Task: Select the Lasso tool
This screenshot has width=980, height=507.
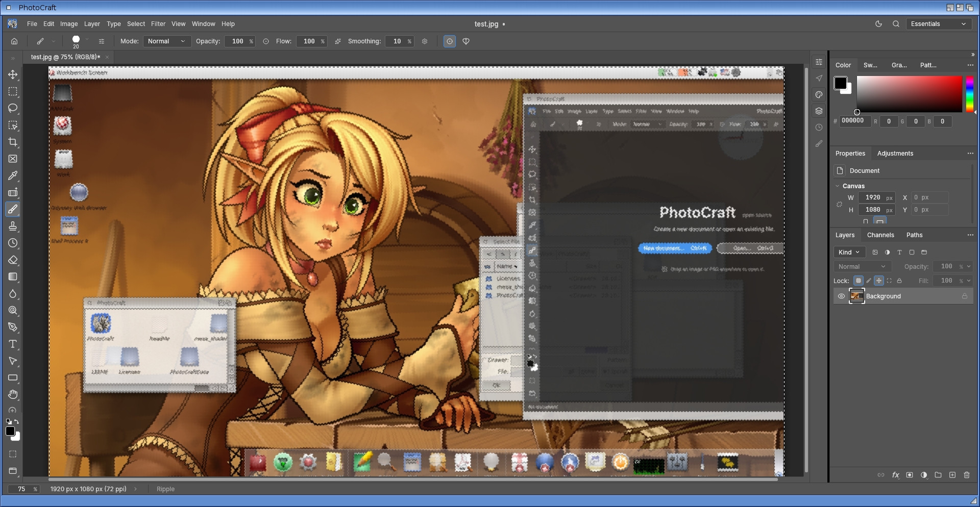Action: pos(13,109)
